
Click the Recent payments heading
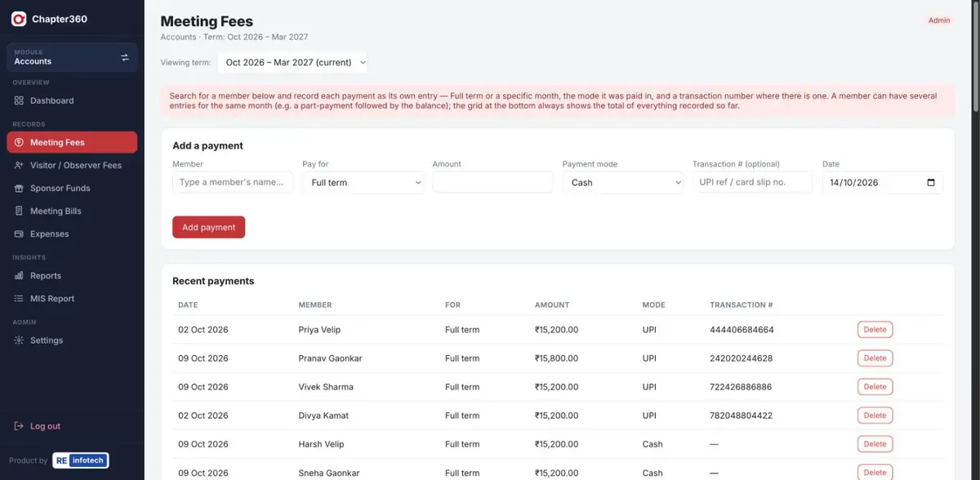tap(213, 281)
